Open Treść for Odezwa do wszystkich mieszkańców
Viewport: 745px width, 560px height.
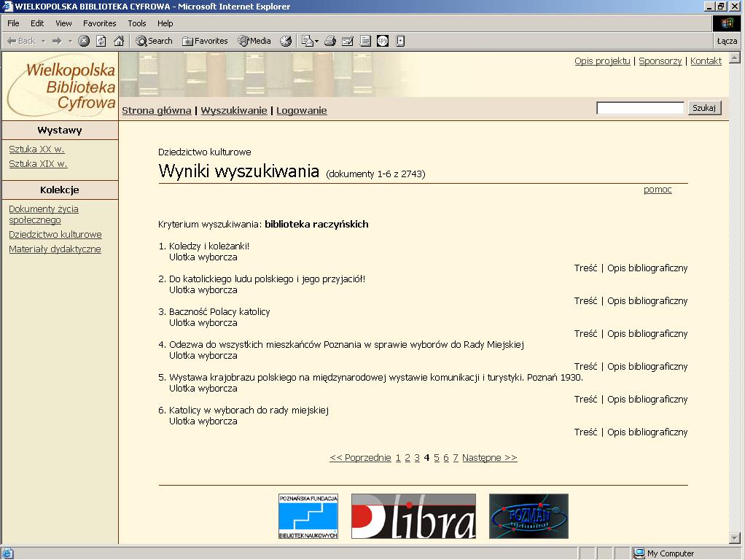[x=585, y=367]
